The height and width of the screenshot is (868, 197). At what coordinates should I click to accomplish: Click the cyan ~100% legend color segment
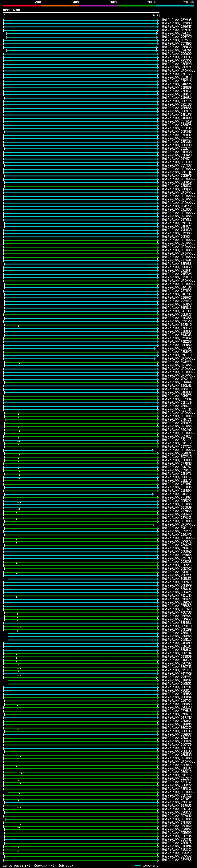click(x=175, y=6)
